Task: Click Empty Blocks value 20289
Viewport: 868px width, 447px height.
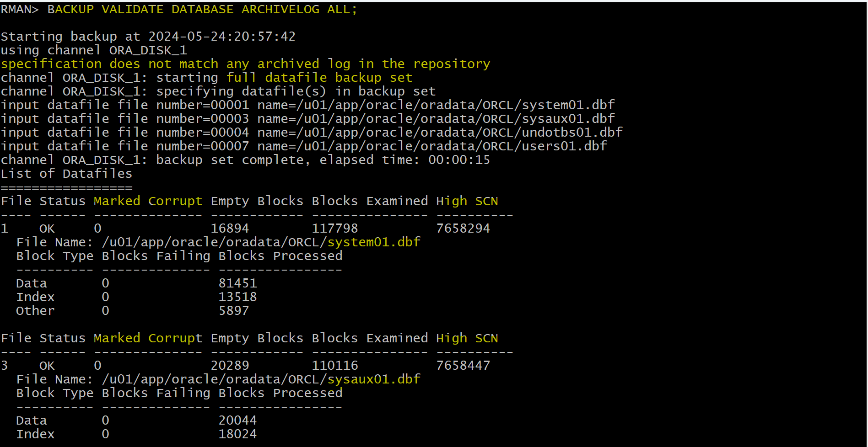Action: coord(230,366)
